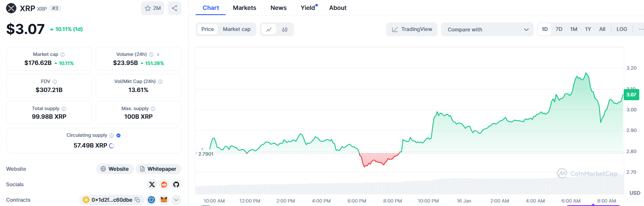The height and width of the screenshot is (206, 644).
Task: Switch to the About tab
Action: (338, 8)
